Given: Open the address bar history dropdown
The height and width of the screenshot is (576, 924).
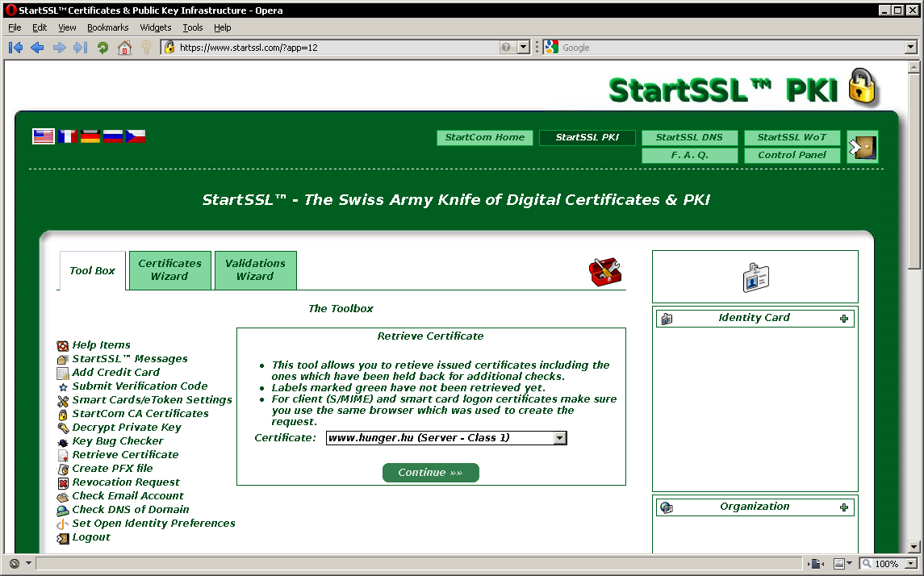Looking at the screenshot, I should click(x=523, y=47).
